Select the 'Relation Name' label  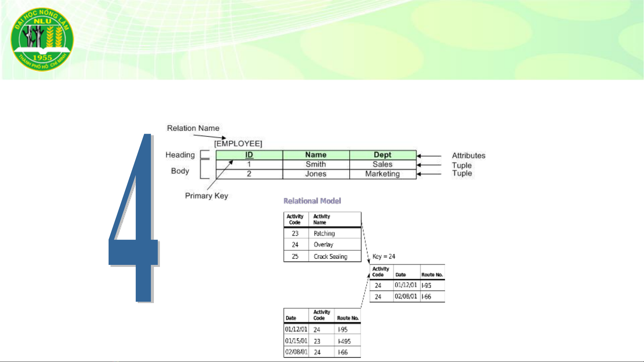pyautogui.click(x=193, y=128)
